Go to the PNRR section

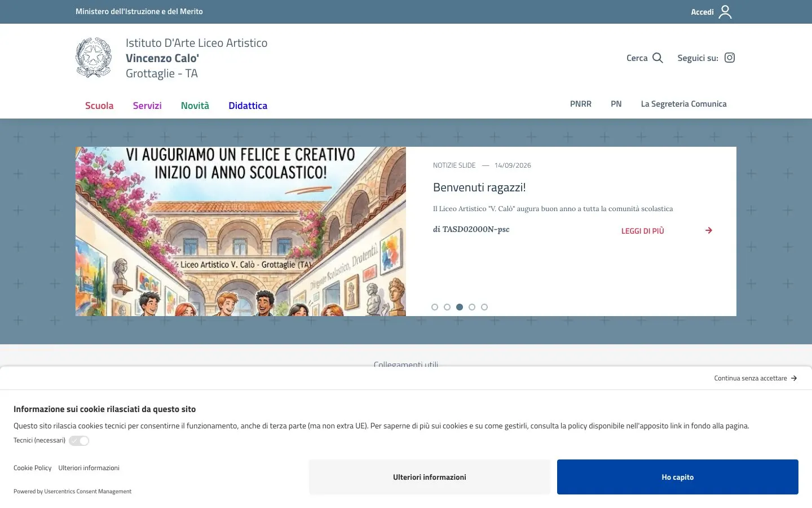coord(581,104)
